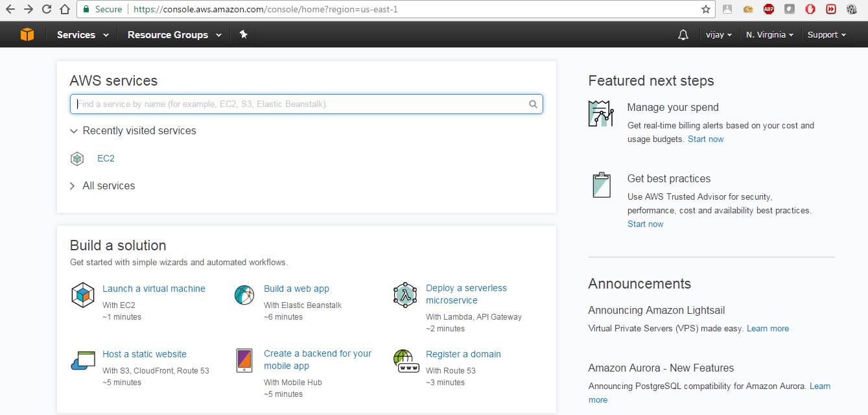Go back with browser back arrow
The width and height of the screenshot is (868, 415).
coord(10,9)
